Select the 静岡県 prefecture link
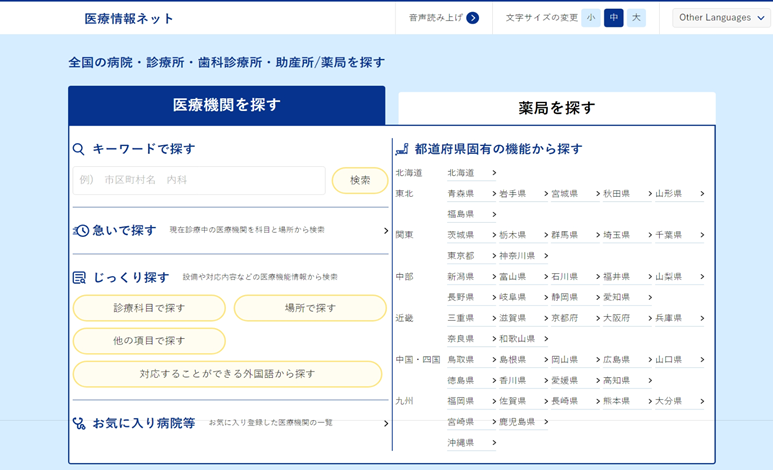 [575, 297]
